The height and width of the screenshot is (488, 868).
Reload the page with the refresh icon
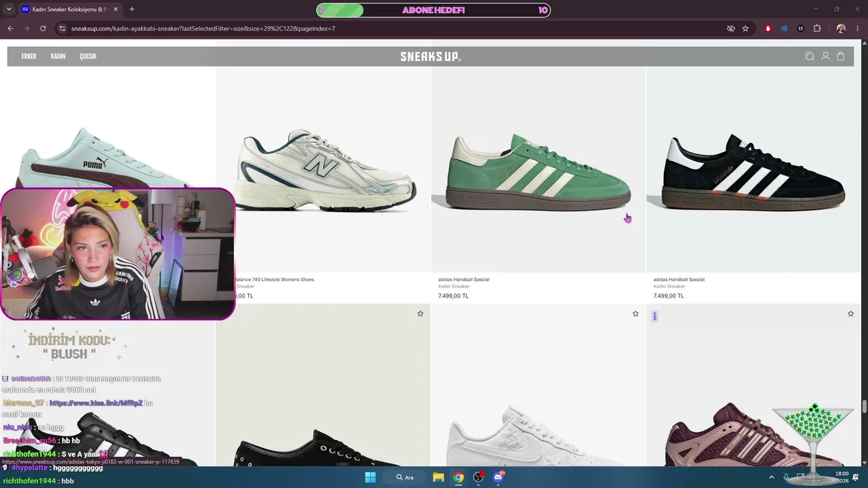[43, 28]
